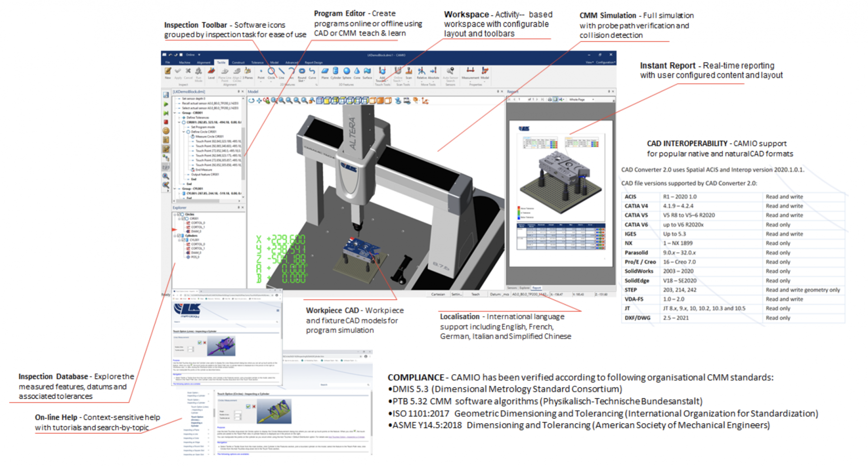The width and height of the screenshot is (868, 466).
Task: Switch to the Machine ribbon tab
Action: 184,62
